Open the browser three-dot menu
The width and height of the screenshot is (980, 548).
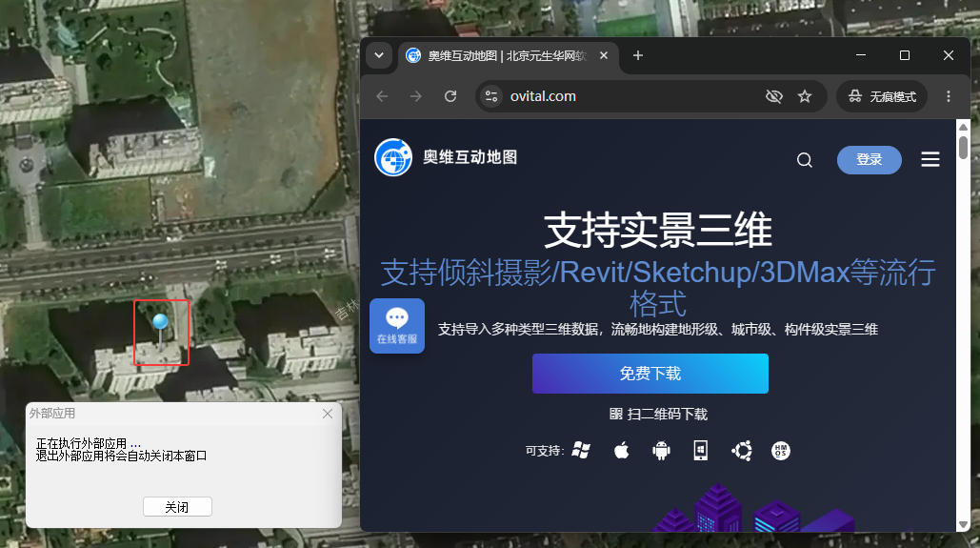point(949,96)
